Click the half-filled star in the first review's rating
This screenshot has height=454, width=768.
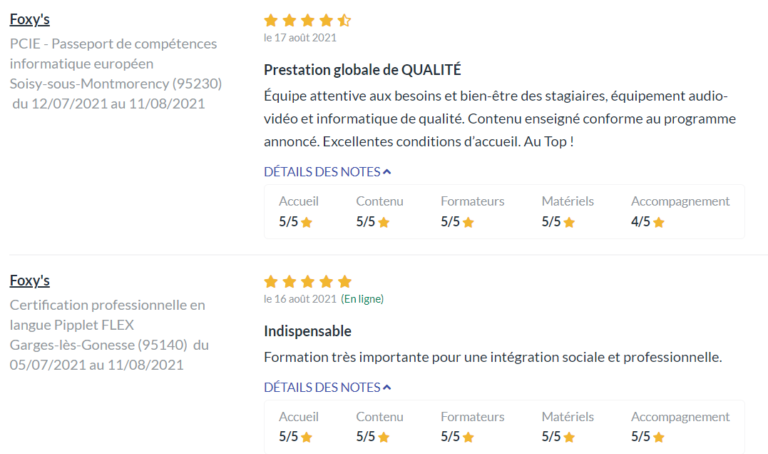(x=344, y=20)
